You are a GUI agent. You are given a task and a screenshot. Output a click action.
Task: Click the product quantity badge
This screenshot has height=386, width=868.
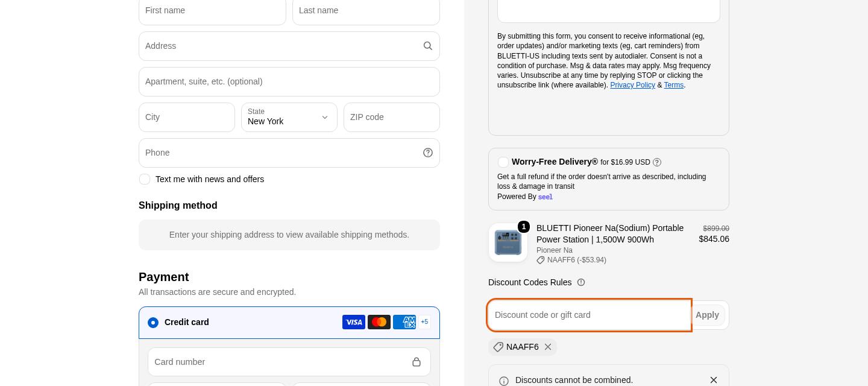[524, 227]
